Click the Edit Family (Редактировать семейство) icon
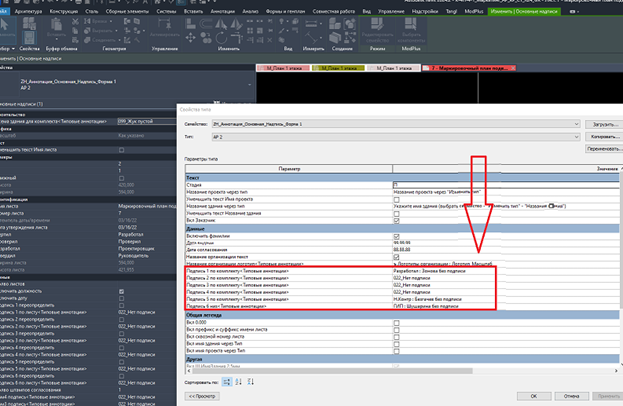The width and height of the screenshot is (623, 406). [x=377, y=24]
